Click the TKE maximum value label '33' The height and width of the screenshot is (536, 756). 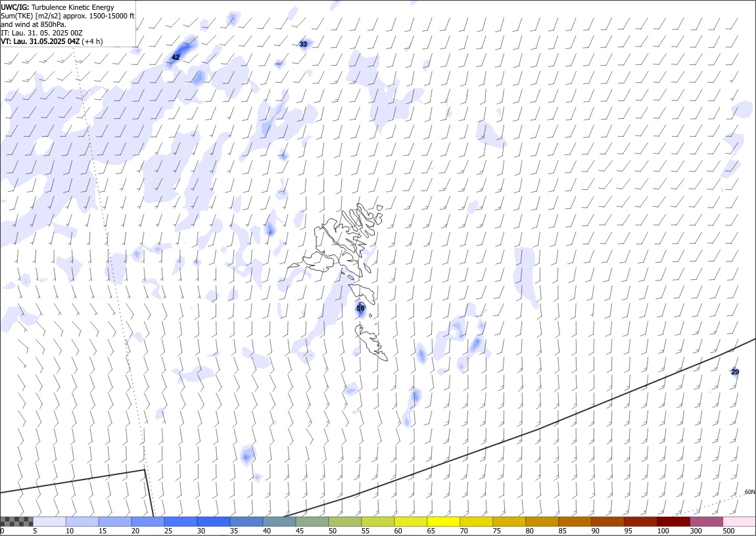(303, 44)
